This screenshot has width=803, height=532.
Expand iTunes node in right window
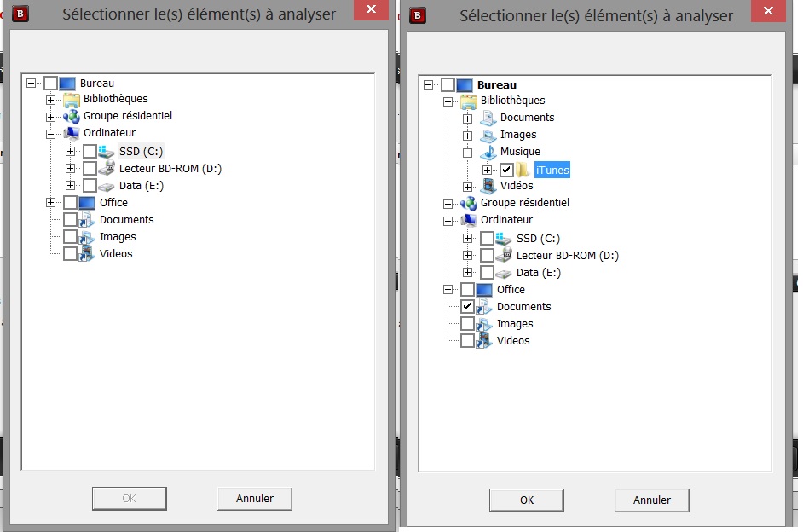tap(487, 170)
